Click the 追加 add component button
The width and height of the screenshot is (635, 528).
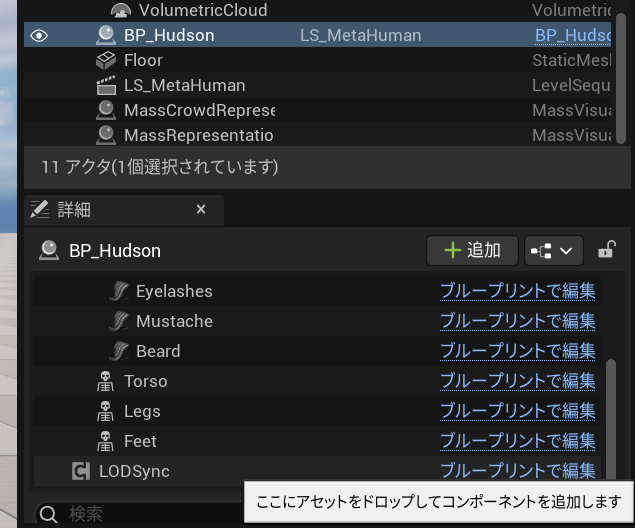coord(471,250)
